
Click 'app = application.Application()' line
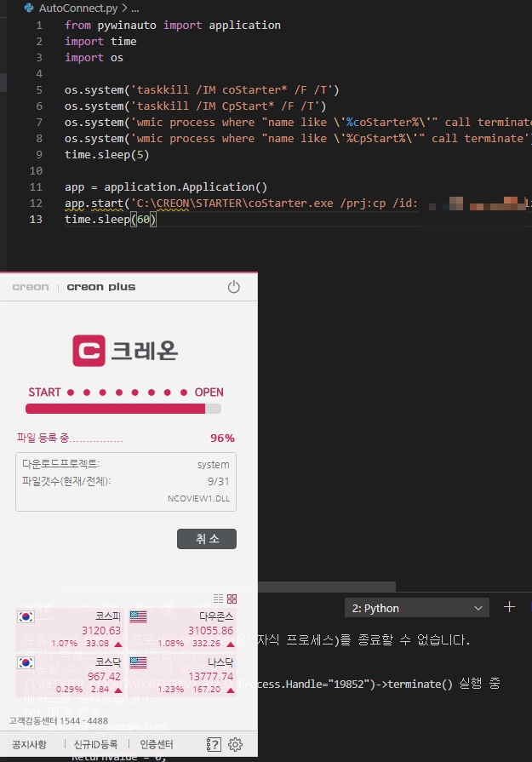tap(166, 187)
